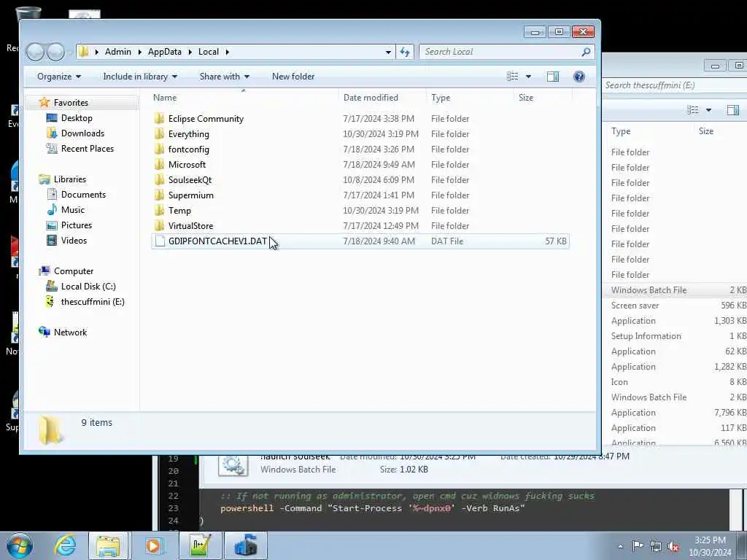Select the SoulseekQt folder icon
The width and height of the screenshot is (747, 560).
[x=160, y=179]
